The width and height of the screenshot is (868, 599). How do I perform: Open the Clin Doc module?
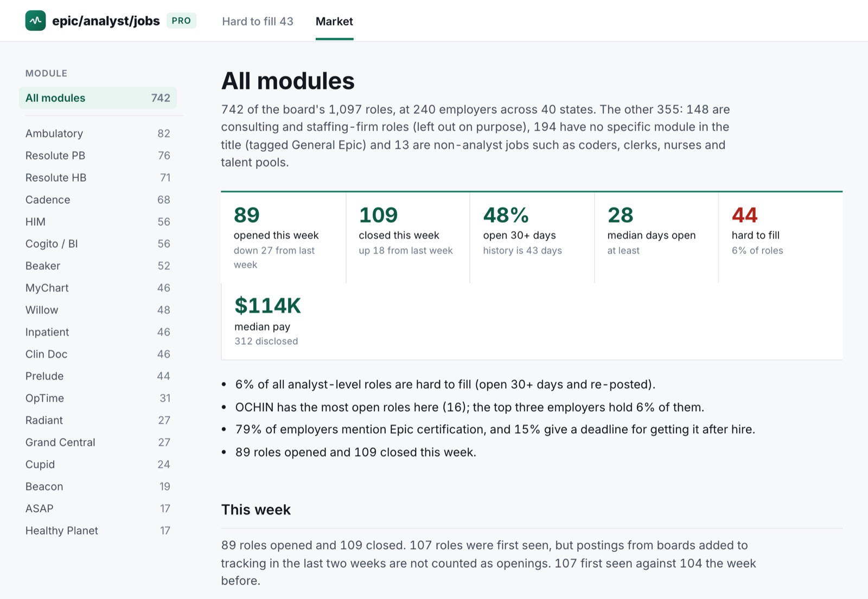coord(98,354)
